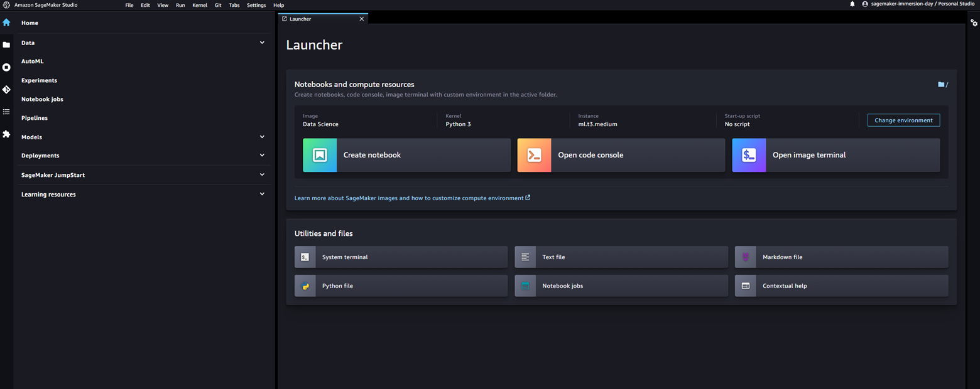
Task: Open the Kernel menu
Action: point(200,5)
